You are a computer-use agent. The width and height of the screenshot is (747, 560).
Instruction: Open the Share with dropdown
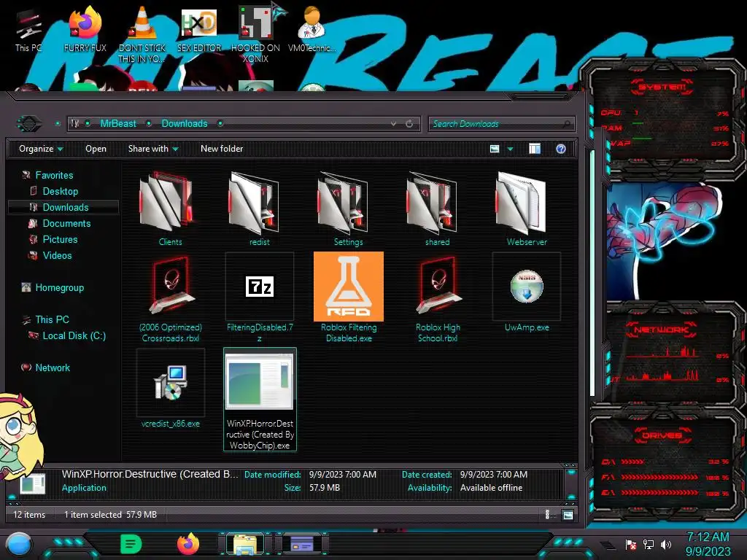pos(153,149)
